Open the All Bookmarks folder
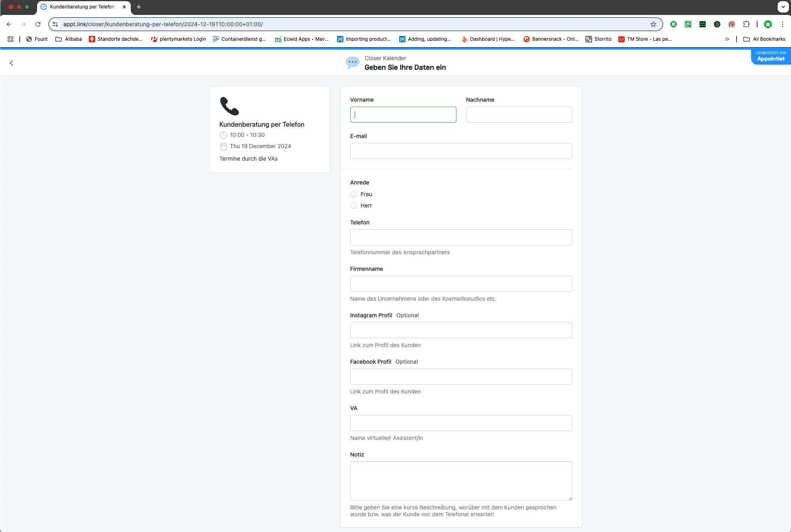791x532 pixels. [764, 39]
